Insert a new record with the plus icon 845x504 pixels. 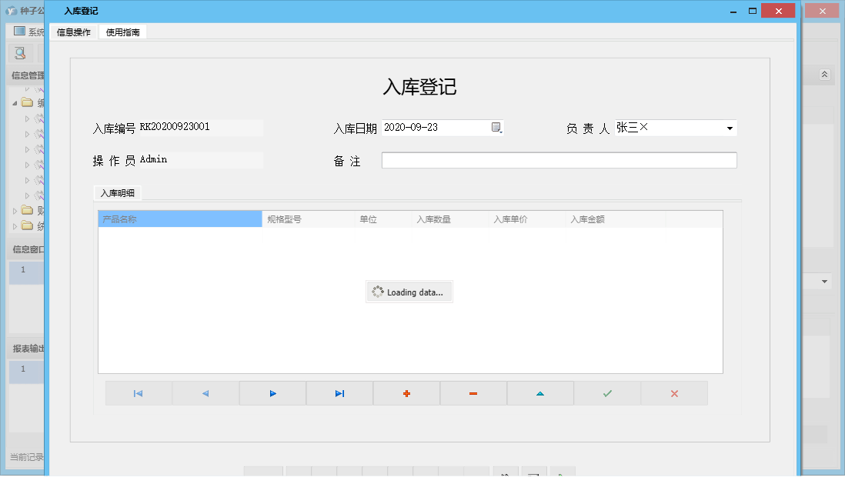point(406,393)
